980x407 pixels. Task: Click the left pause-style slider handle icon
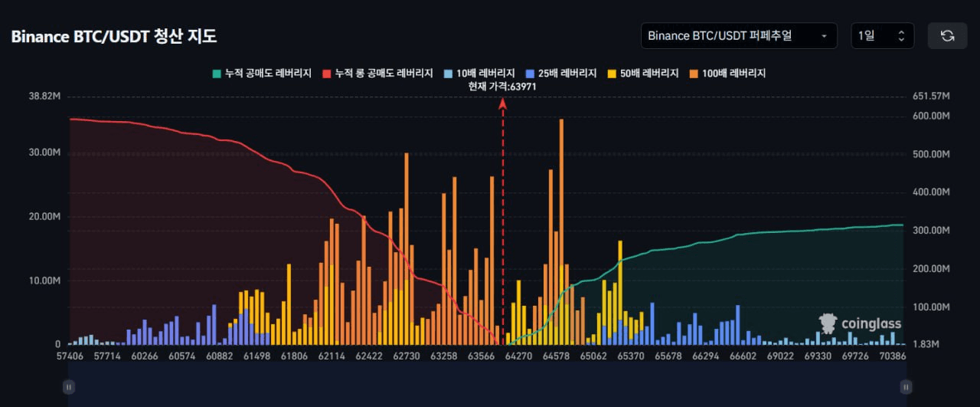(x=69, y=387)
